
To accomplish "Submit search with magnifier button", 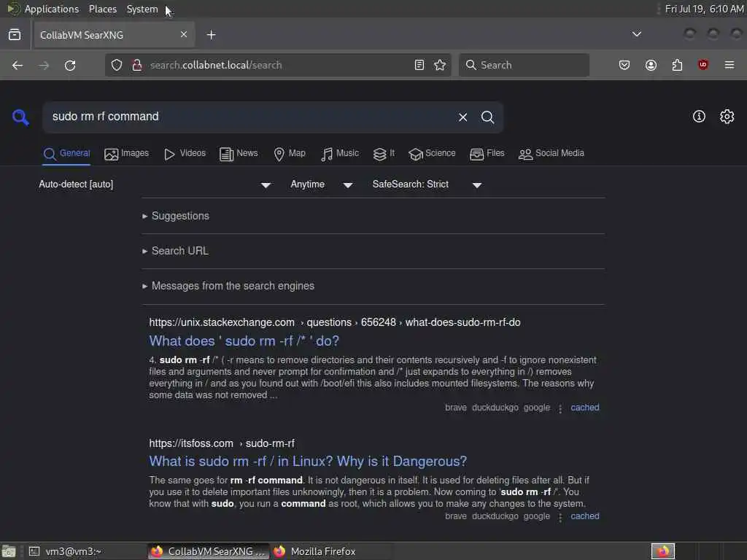I will pos(487,117).
